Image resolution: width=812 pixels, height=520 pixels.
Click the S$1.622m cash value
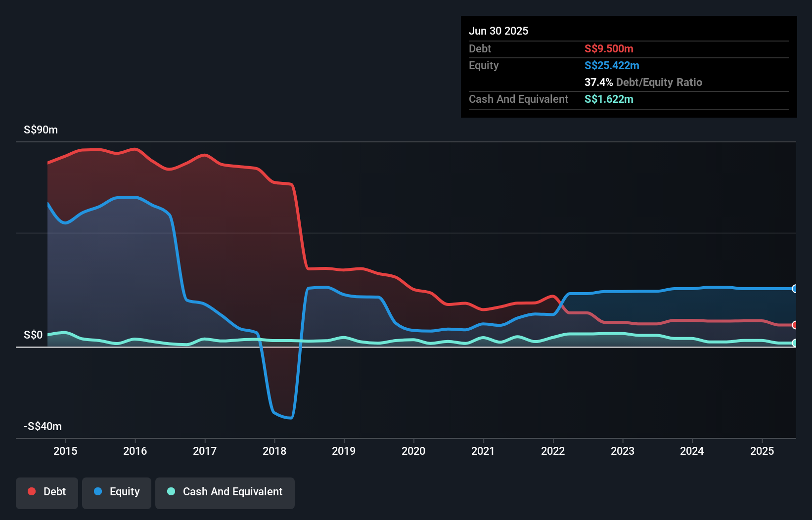[609, 99]
